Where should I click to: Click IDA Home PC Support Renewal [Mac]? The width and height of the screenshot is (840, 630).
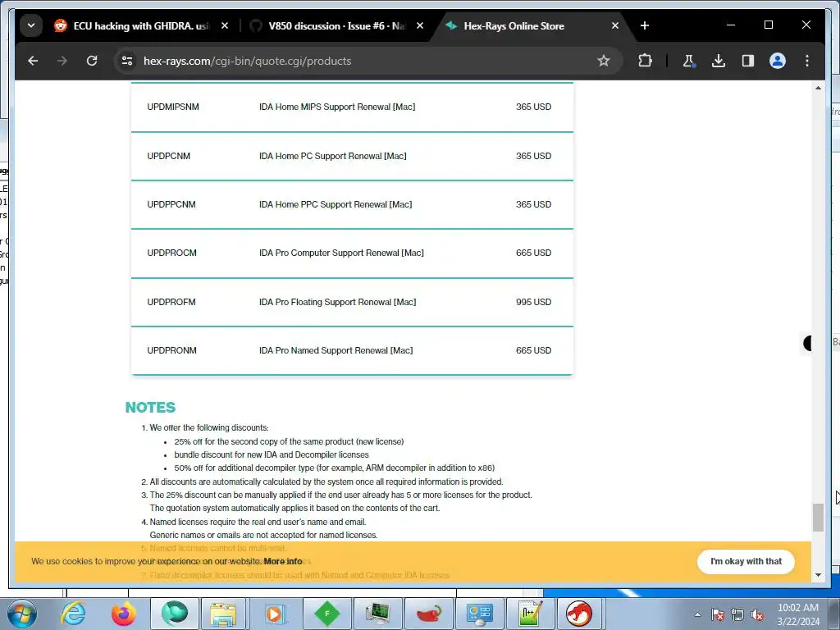[333, 156]
